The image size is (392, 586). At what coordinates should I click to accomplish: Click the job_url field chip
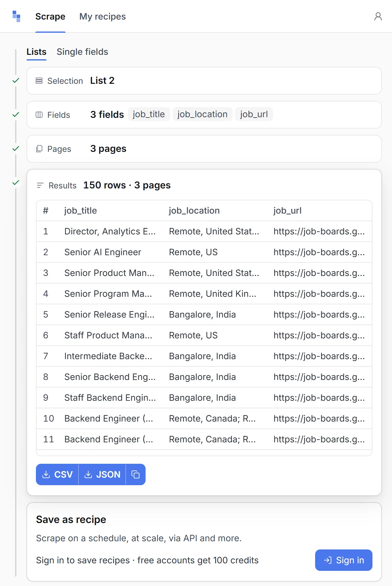point(254,114)
